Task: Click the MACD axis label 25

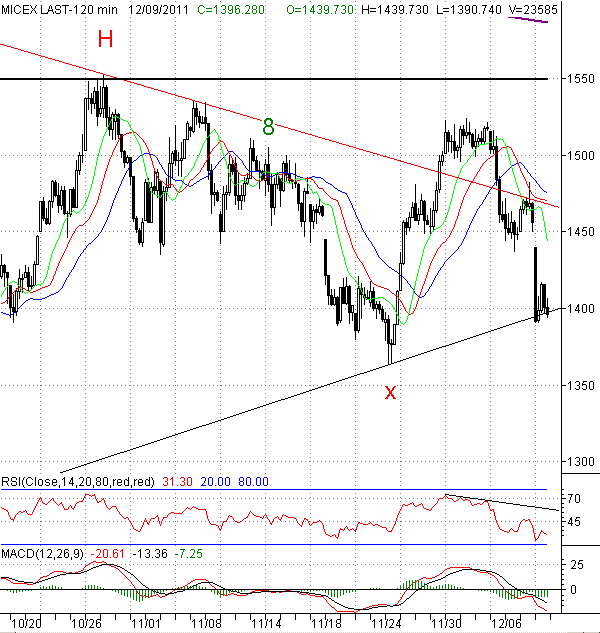Action: tap(577, 565)
